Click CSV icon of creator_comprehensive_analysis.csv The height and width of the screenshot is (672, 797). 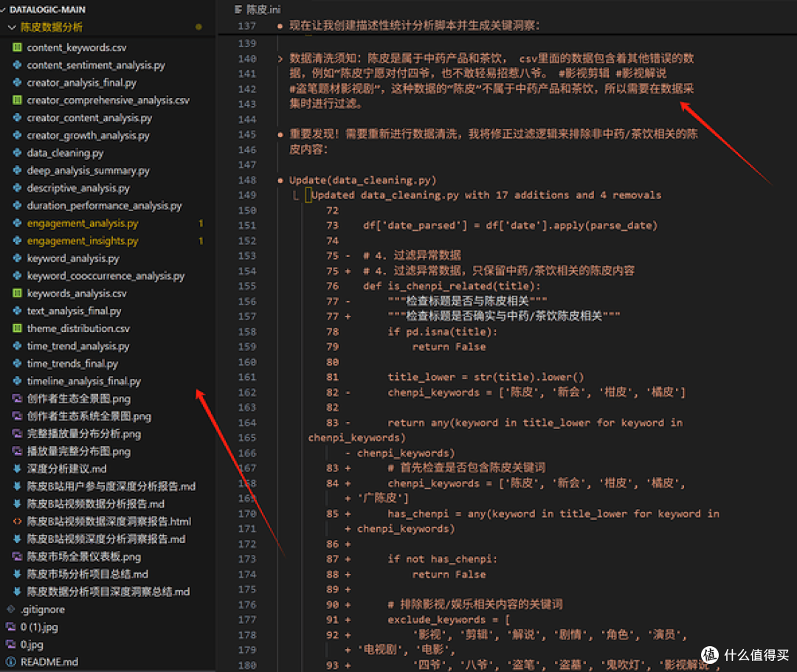coord(17,100)
